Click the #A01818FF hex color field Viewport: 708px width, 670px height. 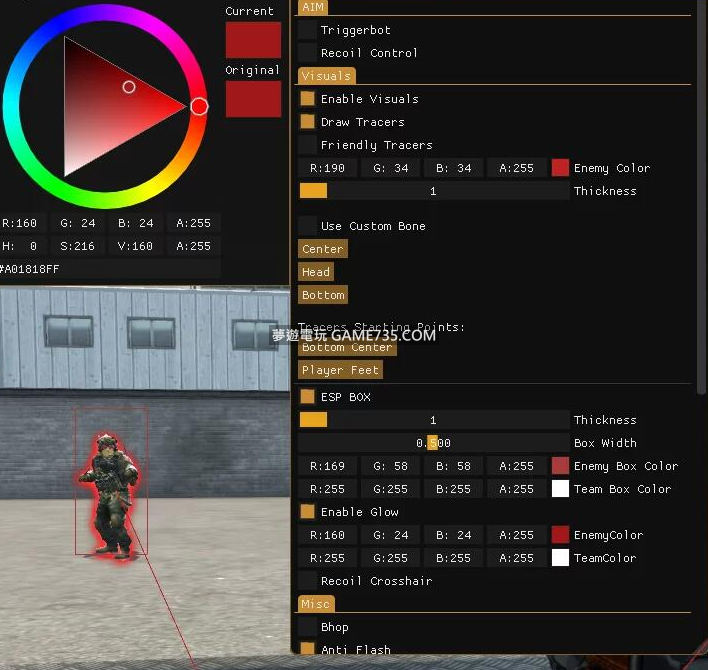pyautogui.click(x=110, y=269)
